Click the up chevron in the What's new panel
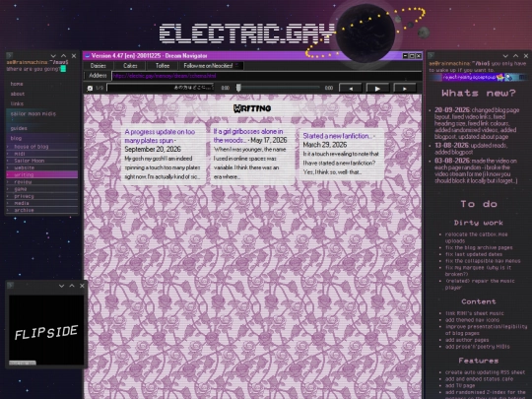Screen dimensions: 532x399 (x=515, y=55)
